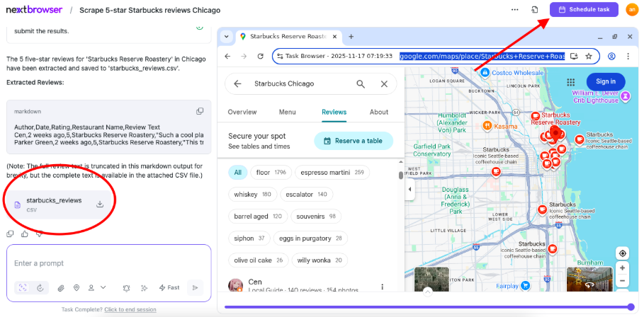This screenshot has height=317, width=644.
Task: Filter reviews by 'eggs in purgatory' chip
Action: (310, 238)
